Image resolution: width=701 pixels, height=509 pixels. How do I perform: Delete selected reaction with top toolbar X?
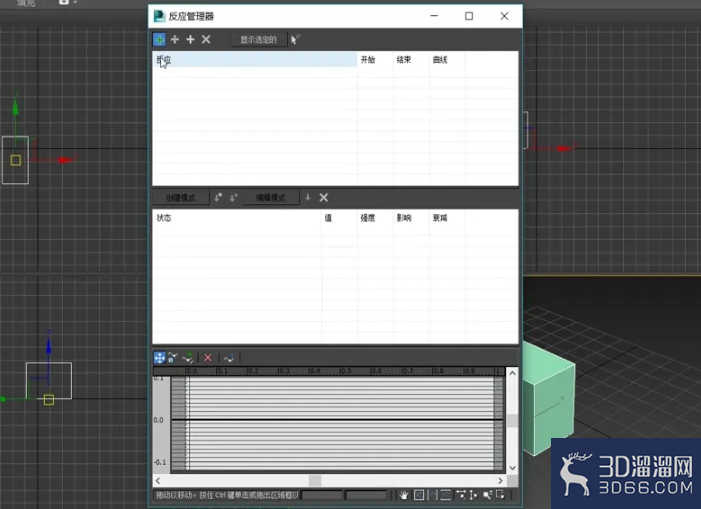206,39
